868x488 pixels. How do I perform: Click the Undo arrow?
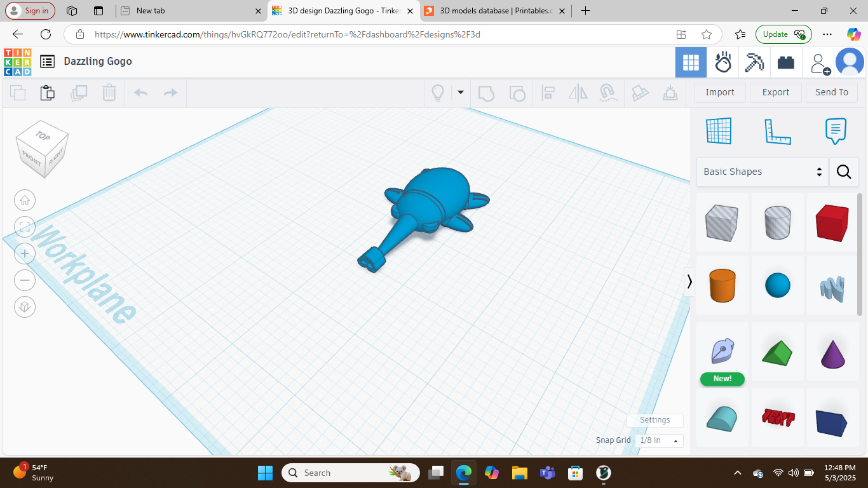(140, 93)
